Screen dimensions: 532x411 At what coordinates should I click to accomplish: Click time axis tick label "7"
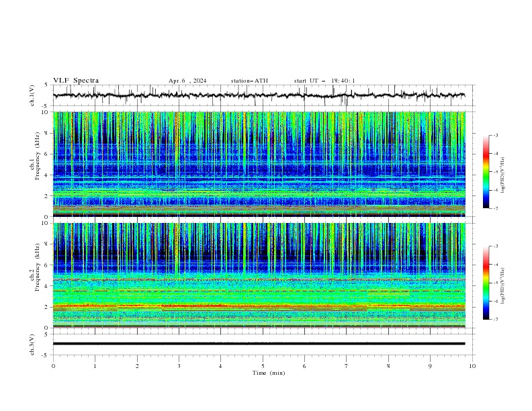pyautogui.click(x=347, y=366)
